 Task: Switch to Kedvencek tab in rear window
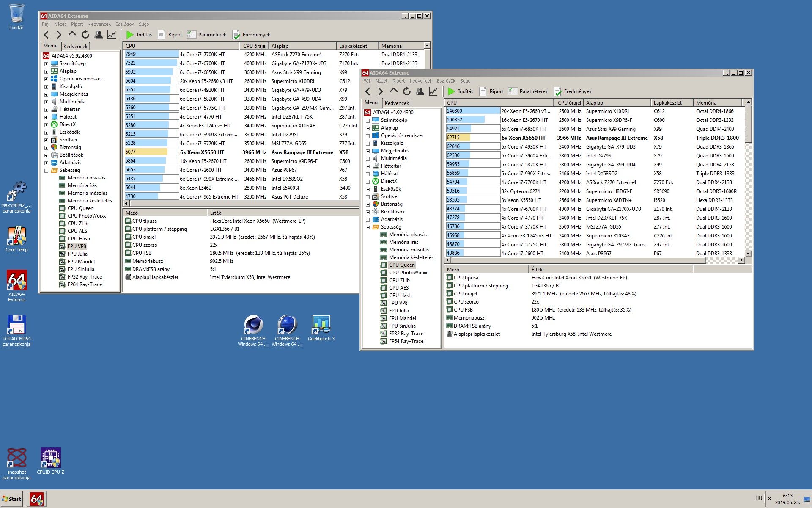click(75, 46)
